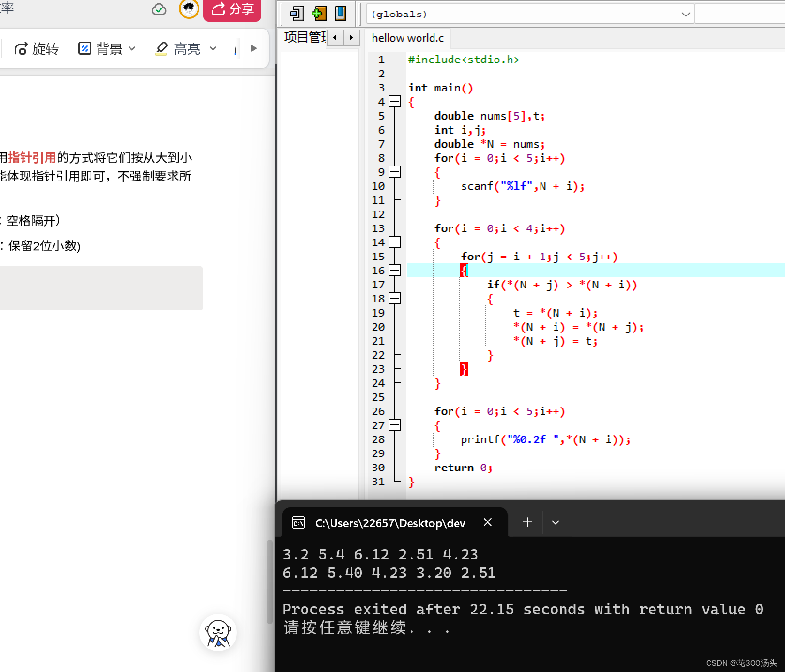Image resolution: width=785 pixels, height=672 pixels.
Task: Open the (globals) scope dropdown
Action: pyautogui.click(x=685, y=14)
